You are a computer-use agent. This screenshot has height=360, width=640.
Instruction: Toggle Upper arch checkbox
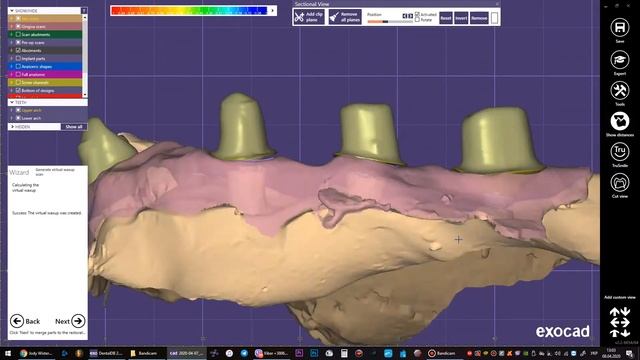click(18, 110)
